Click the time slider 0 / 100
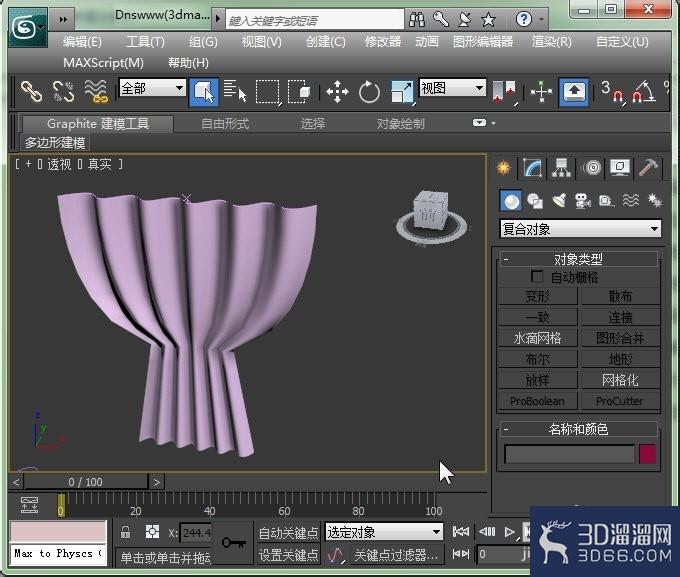The image size is (680, 577). pos(86,482)
